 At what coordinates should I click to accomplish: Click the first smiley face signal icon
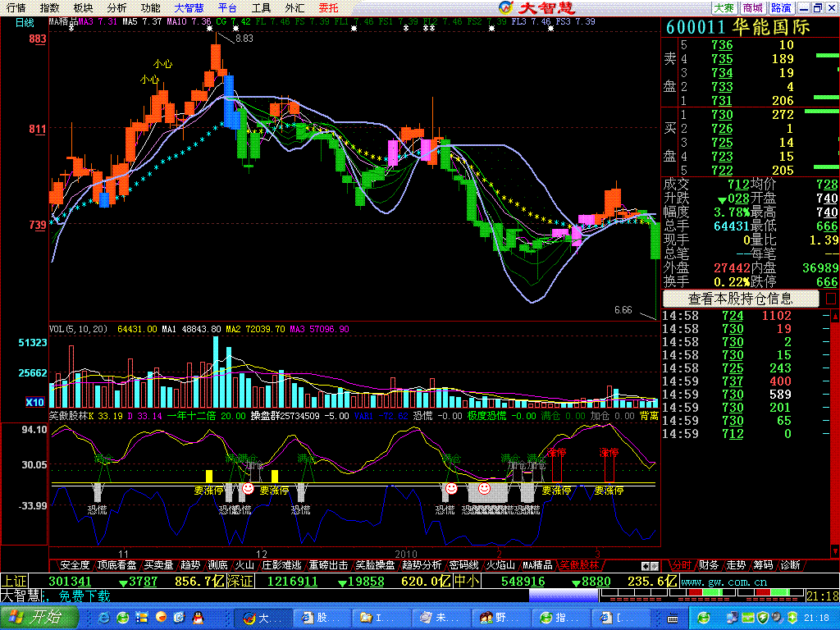(248, 488)
